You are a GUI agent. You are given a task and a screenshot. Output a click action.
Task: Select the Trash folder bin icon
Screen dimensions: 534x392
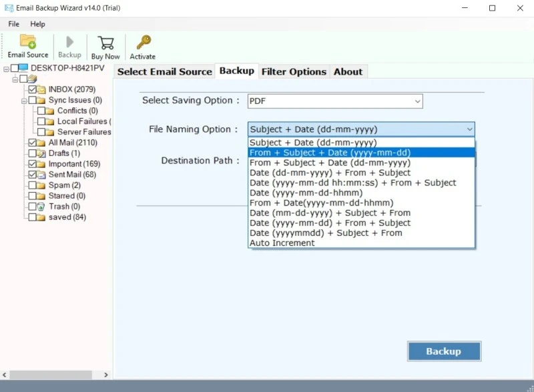click(41, 207)
